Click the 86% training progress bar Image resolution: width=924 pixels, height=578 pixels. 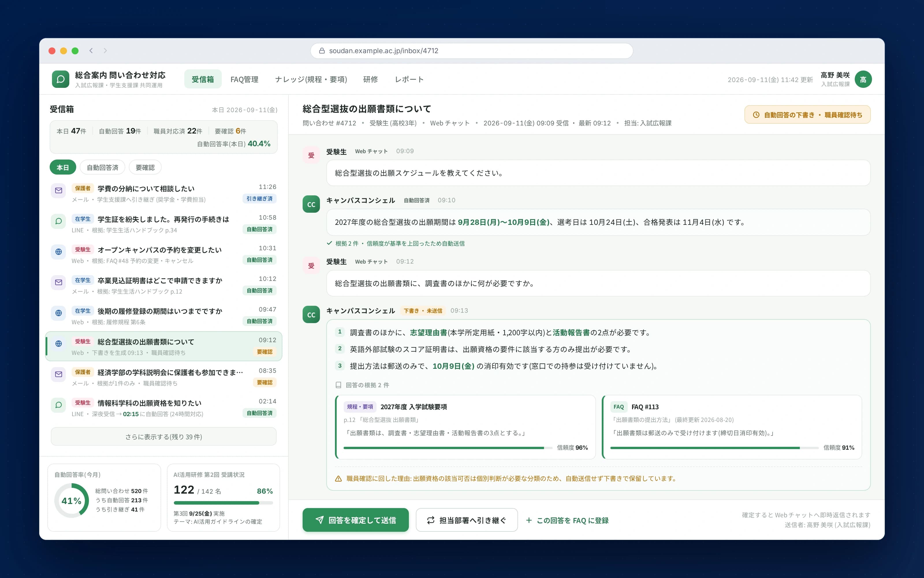223,503
